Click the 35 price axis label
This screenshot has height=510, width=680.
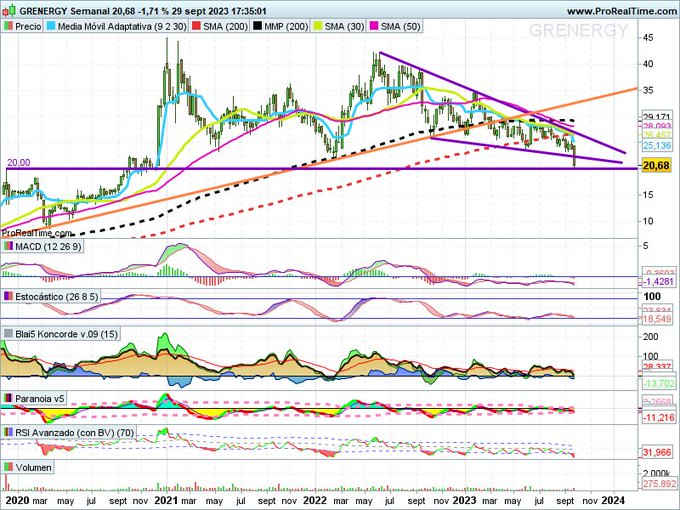648,91
